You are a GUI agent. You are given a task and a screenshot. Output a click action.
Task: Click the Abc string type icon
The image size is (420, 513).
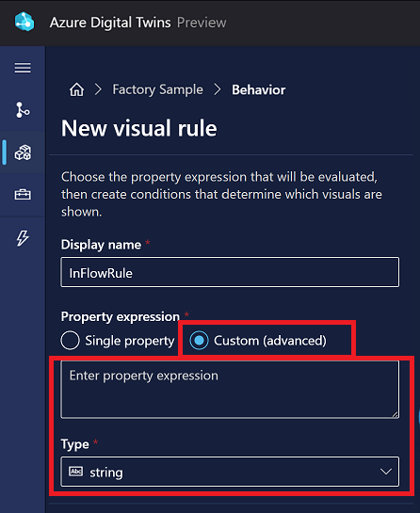click(x=75, y=472)
